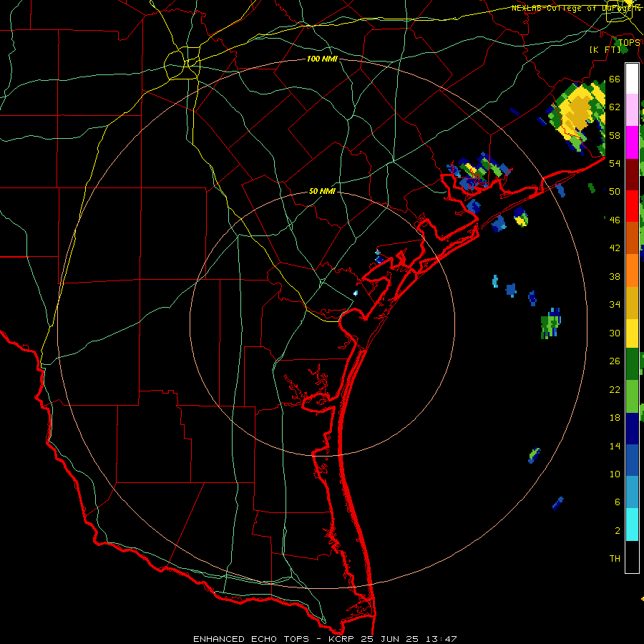Click the "100 NMI" range ring label
644x644 pixels.
322,59
